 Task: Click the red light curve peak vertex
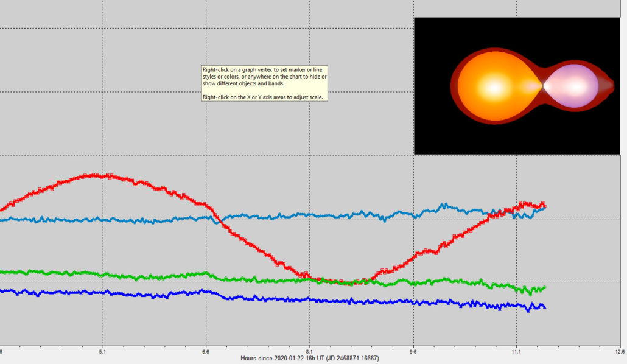pos(95,175)
